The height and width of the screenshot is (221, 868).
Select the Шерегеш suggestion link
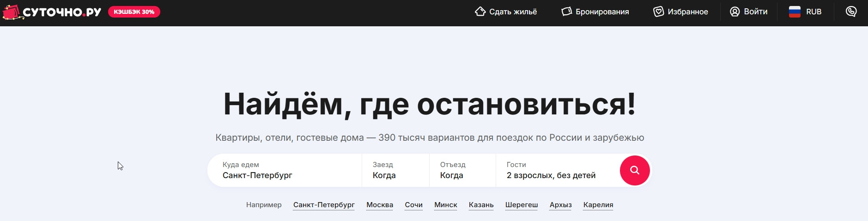pyautogui.click(x=522, y=205)
